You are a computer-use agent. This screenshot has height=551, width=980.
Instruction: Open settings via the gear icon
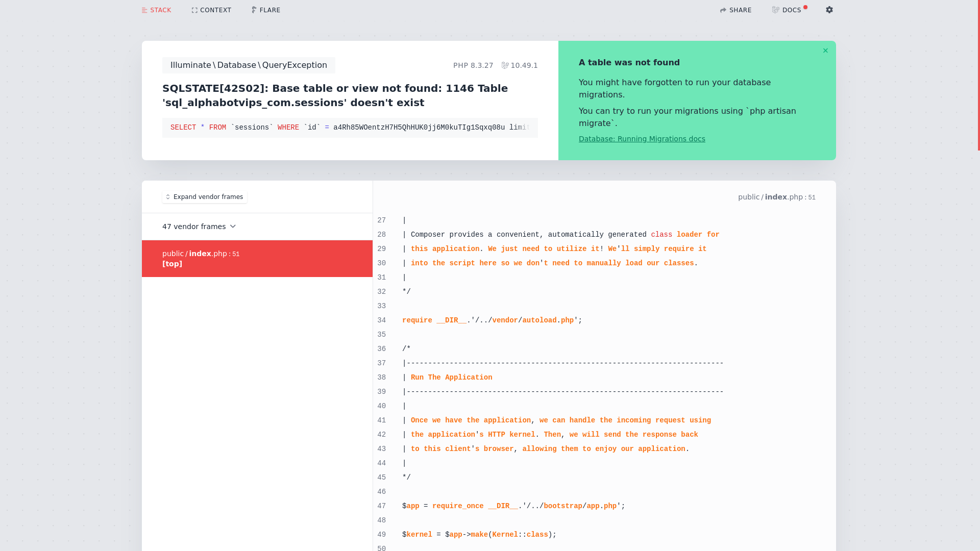829,10
